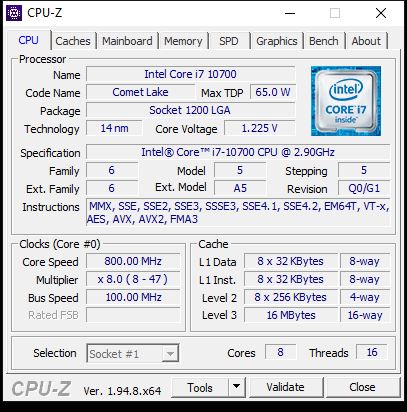Select the CPU tab
The height and width of the screenshot is (412, 407).
click(29, 40)
